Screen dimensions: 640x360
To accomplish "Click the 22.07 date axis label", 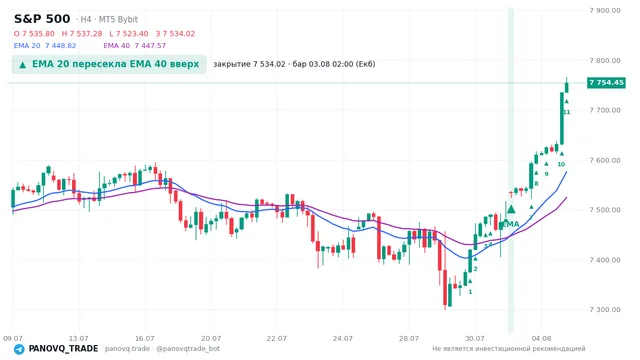I will (277, 338).
